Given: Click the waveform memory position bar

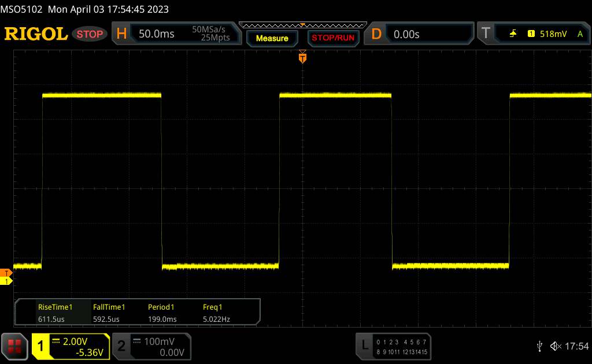Looking at the screenshot, I should [303, 25].
